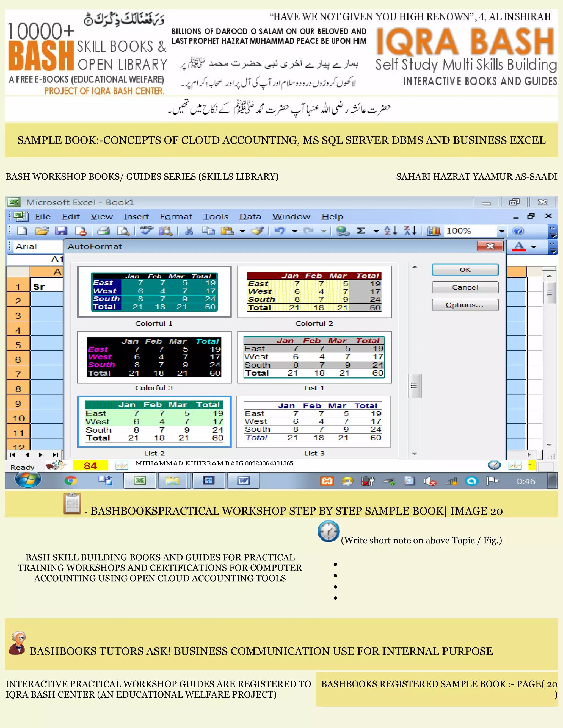563x728 pixels.
Task: Click the Save floppy disk icon
Action: click(61, 231)
